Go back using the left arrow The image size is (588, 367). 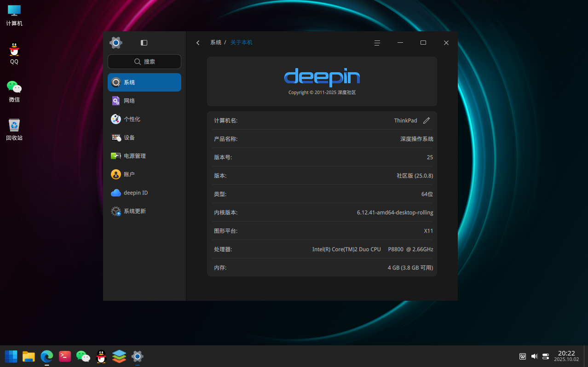point(198,43)
